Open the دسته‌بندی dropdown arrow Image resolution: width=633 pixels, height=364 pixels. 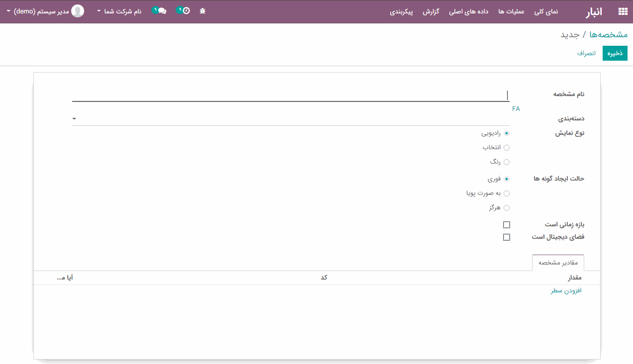coord(74,119)
